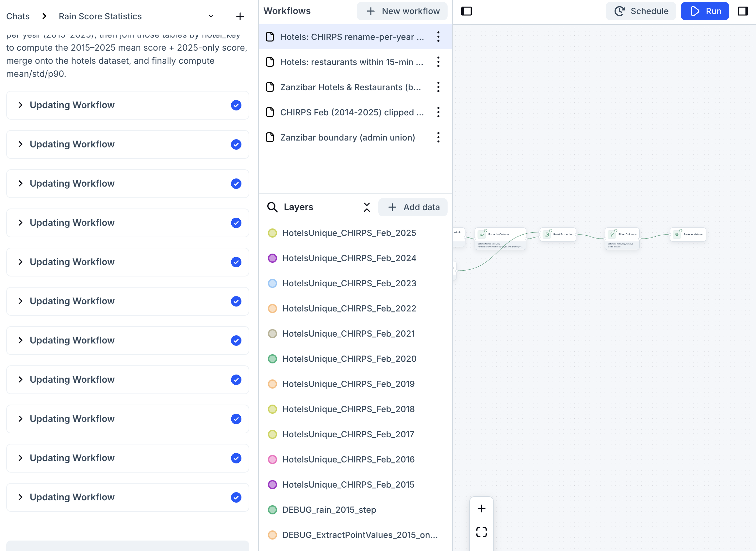Viewport: 756px width, 551px height.
Task: Click the Run button
Action: pyautogui.click(x=705, y=11)
